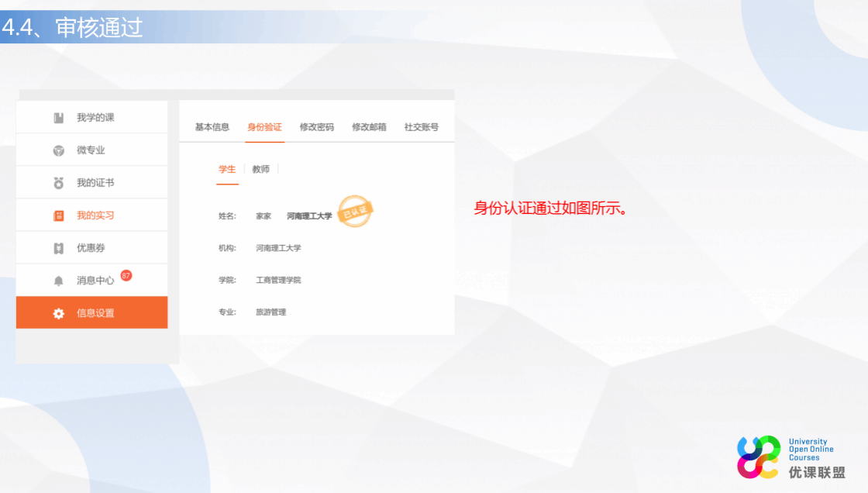Click the book icon beside 我学的课
This screenshot has width=868, height=493.
tap(59, 118)
